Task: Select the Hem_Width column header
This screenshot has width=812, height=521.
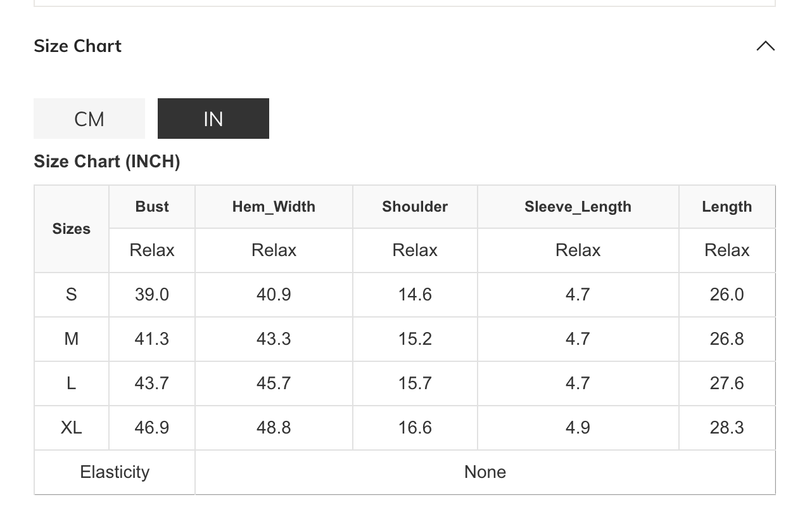Action: click(274, 207)
